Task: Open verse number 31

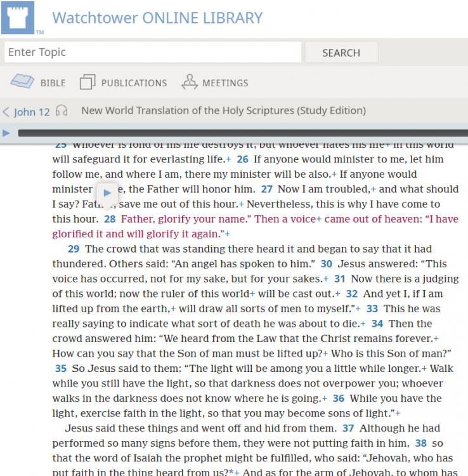Action: (340, 279)
